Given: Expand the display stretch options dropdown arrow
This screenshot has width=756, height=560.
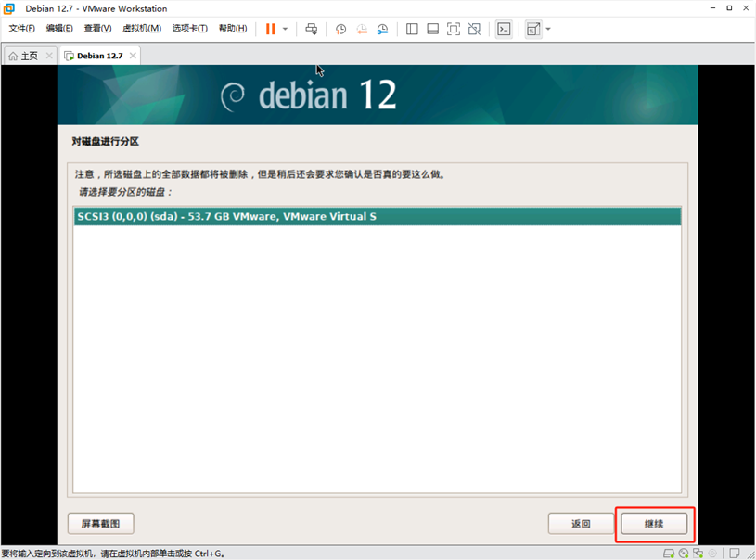Looking at the screenshot, I should point(548,29).
